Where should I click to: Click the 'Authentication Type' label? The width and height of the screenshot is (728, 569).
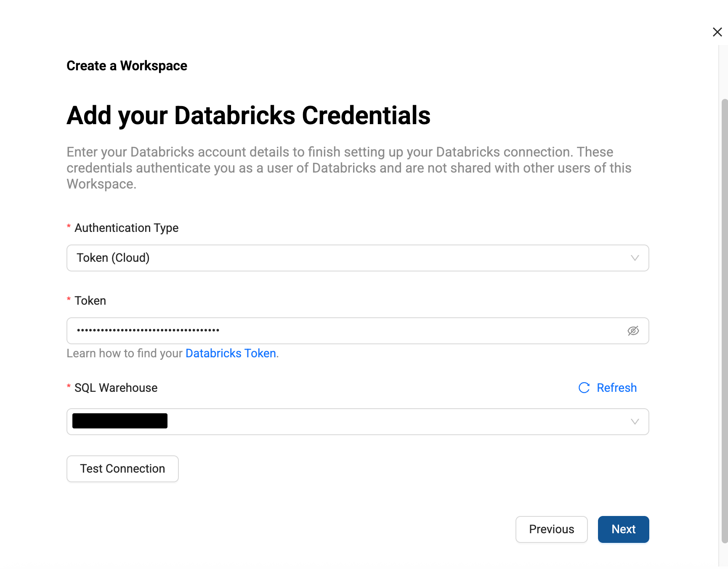click(x=126, y=228)
